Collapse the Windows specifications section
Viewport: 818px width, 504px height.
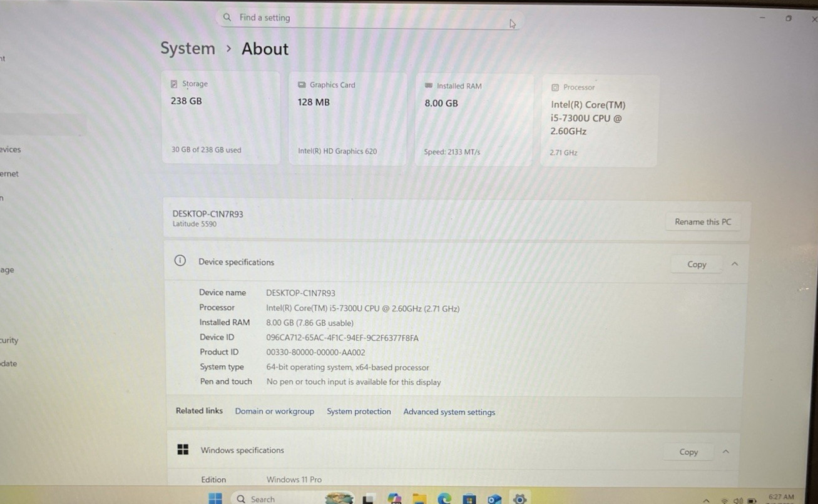point(726,451)
